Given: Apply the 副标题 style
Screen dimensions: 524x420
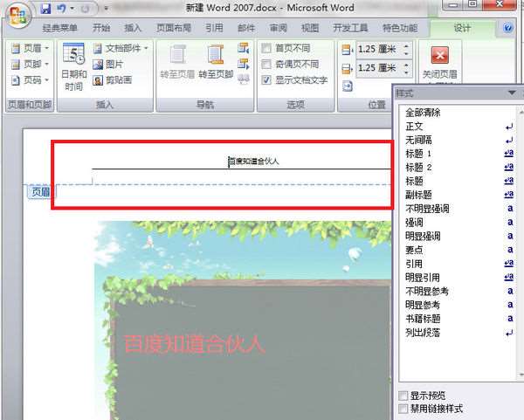Looking at the screenshot, I should click(x=458, y=195).
